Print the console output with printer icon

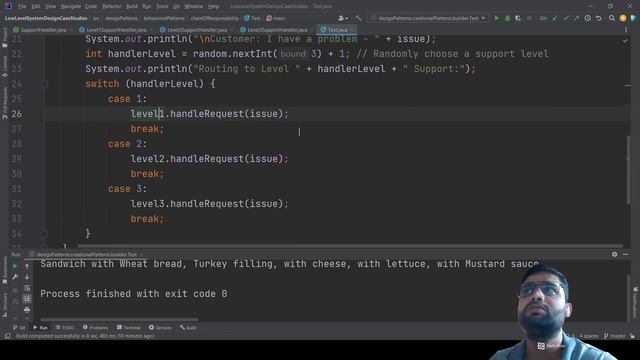27,310
